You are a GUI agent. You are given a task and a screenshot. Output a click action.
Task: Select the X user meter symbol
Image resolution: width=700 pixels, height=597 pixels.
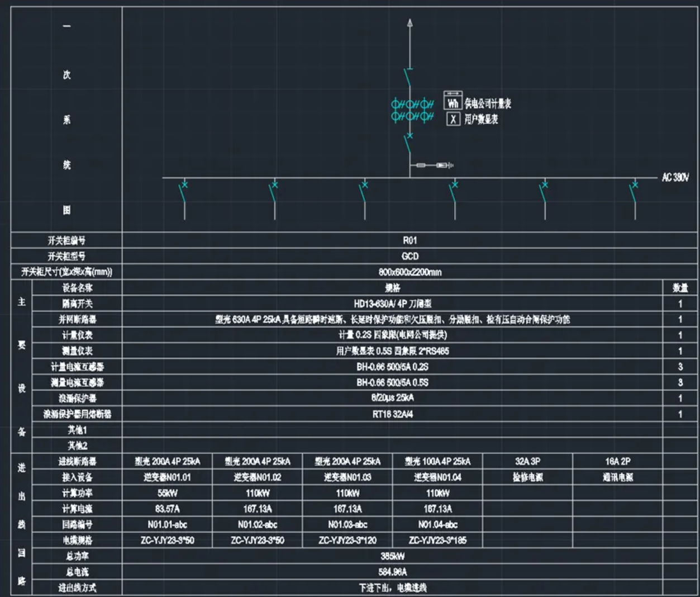coord(453,119)
